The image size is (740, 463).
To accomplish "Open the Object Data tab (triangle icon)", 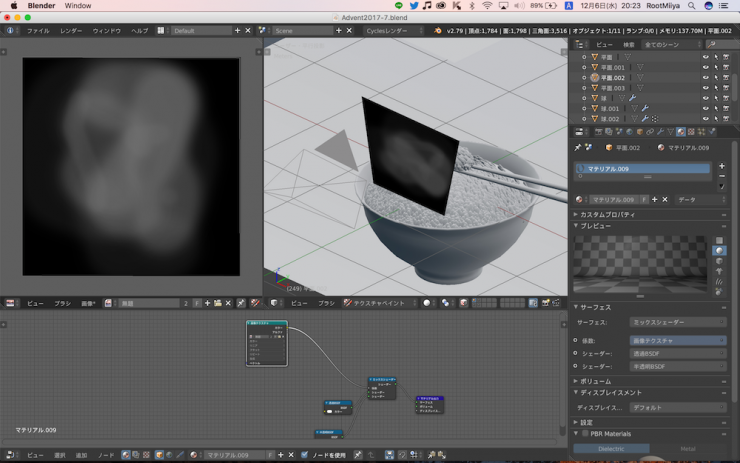I will pyautogui.click(x=670, y=132).
